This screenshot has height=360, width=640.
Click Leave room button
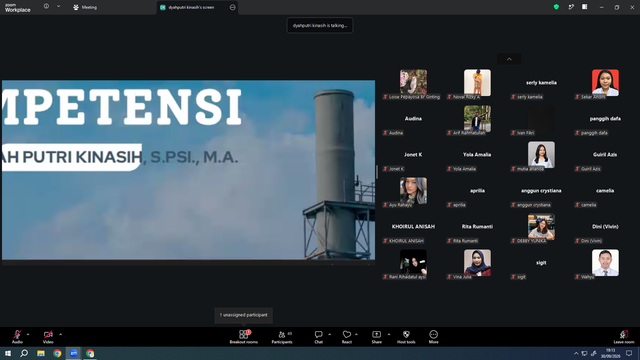pyautogui.click(x=624, y=337)
